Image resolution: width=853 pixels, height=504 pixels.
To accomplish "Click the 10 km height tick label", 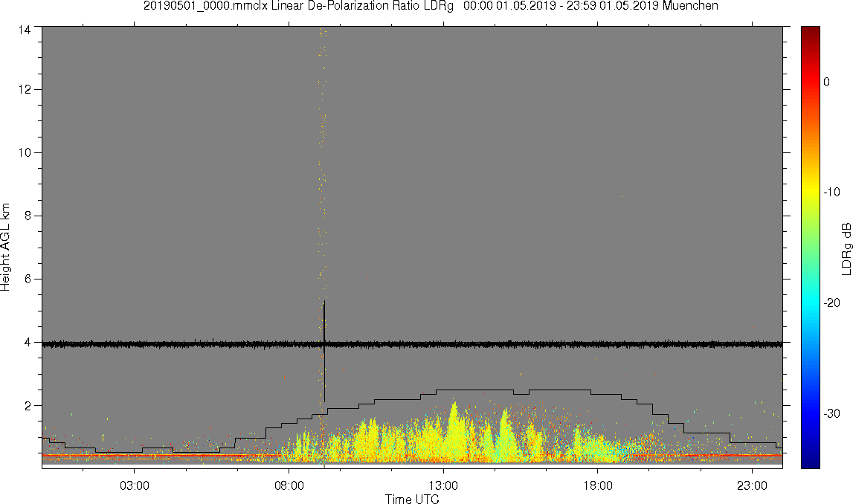I will pyautogui.click(x=25, y=153).
